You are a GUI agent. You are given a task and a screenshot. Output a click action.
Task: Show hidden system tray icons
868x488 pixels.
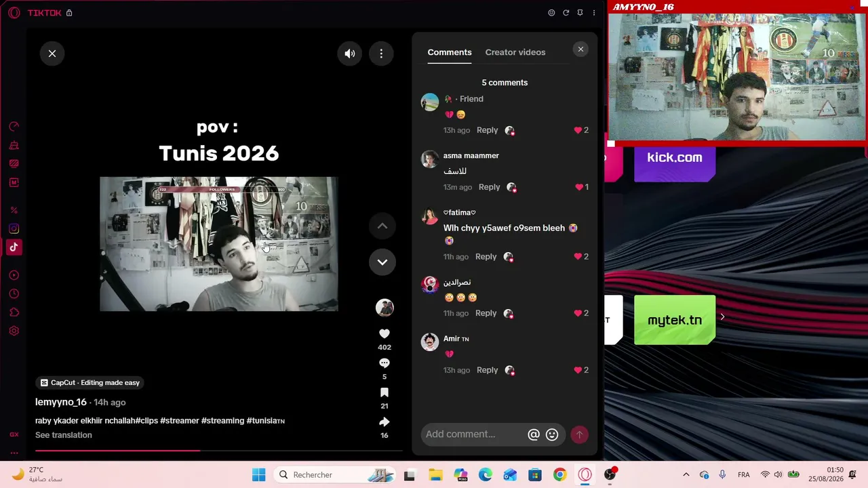[686, 474]
